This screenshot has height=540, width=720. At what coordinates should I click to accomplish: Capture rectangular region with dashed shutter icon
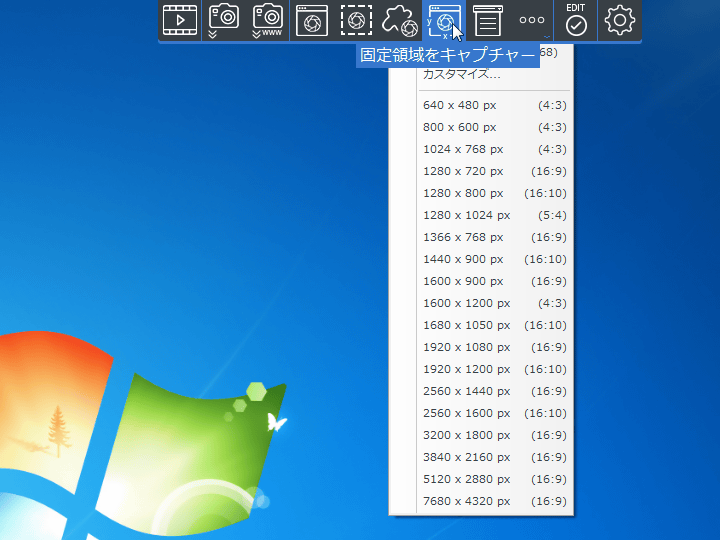point(356,20)
